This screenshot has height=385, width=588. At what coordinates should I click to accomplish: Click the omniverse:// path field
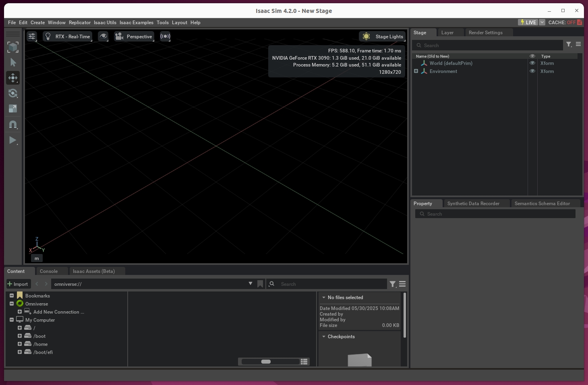click(149, 284)
